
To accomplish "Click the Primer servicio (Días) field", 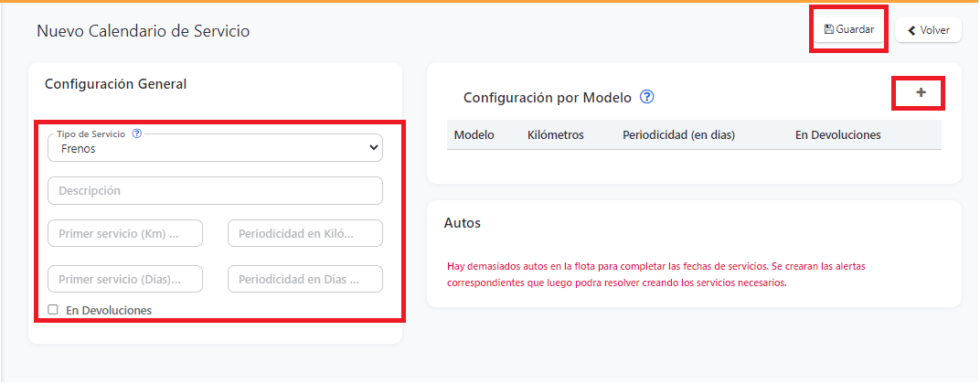I will 125,279.
